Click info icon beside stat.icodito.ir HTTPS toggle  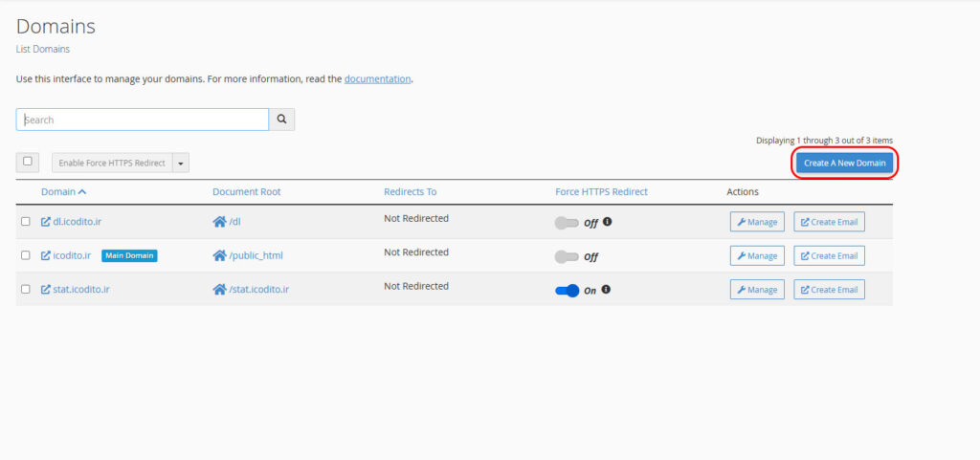point(606,289)
